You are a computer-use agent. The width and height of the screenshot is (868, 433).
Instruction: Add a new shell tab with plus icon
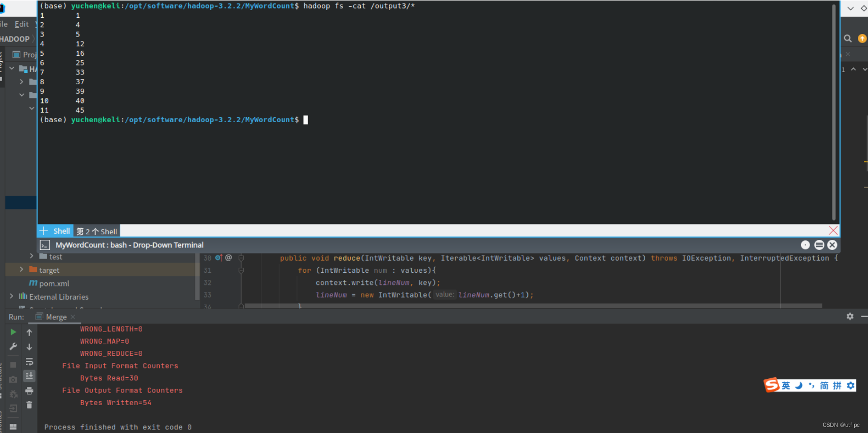[x=44, y=231]
